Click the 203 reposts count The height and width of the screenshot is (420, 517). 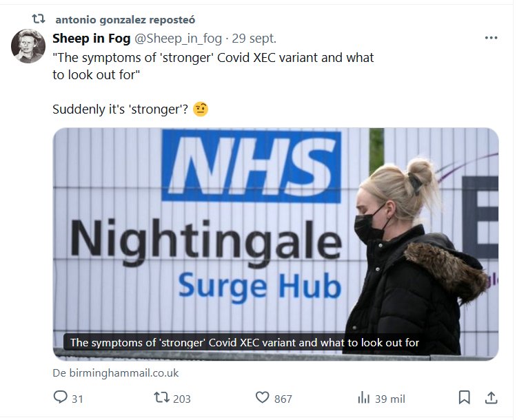tap(182, 399)
